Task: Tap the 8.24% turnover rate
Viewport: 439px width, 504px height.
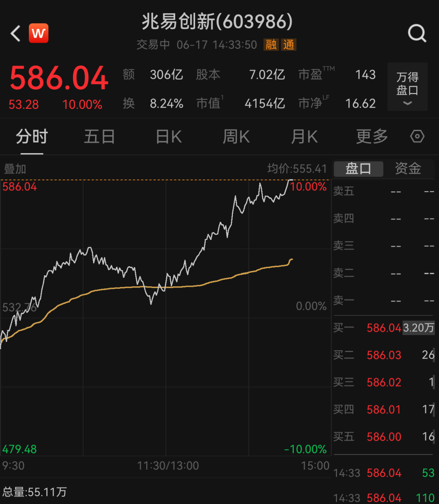Action: pos(166,104)
